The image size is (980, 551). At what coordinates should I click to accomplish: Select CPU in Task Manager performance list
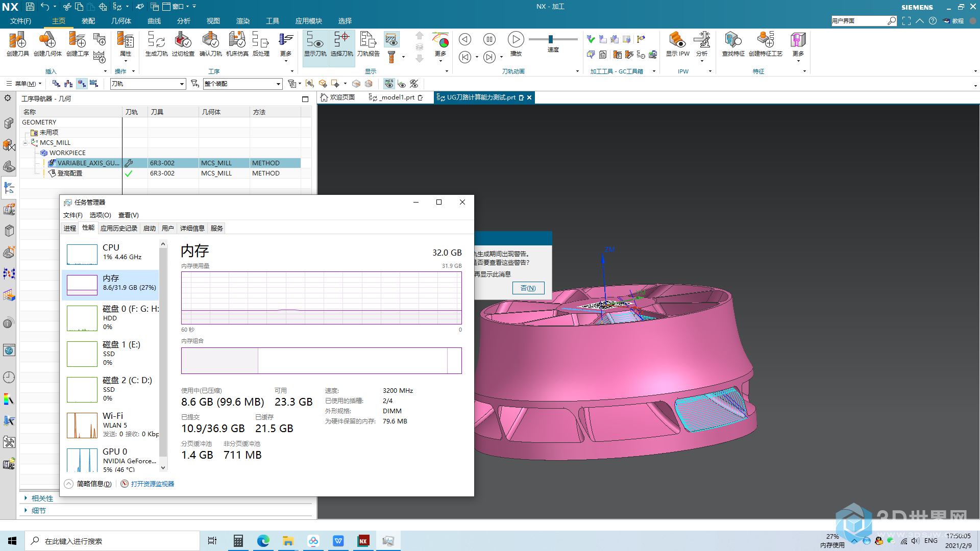pos(111,254)
